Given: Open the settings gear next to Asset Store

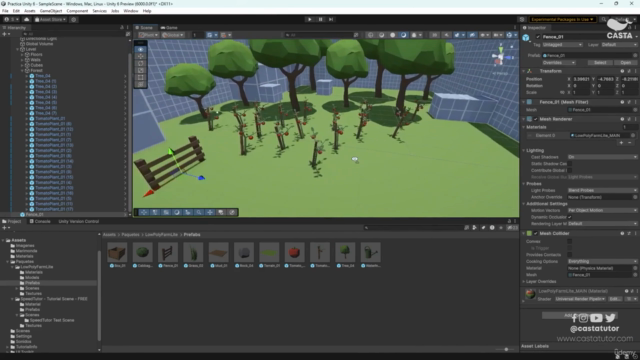Looking at the screenshot, I should [x=74, y=19].
